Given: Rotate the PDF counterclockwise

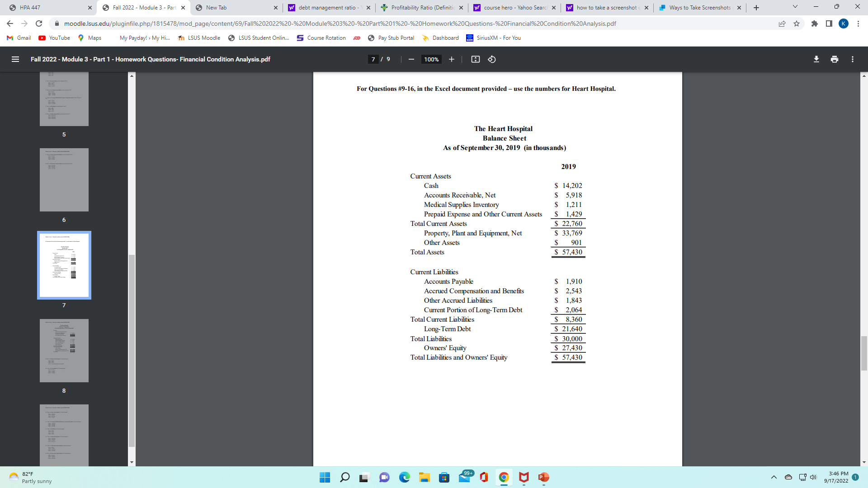Looking at the screenshot, I should tap(492, 59).
